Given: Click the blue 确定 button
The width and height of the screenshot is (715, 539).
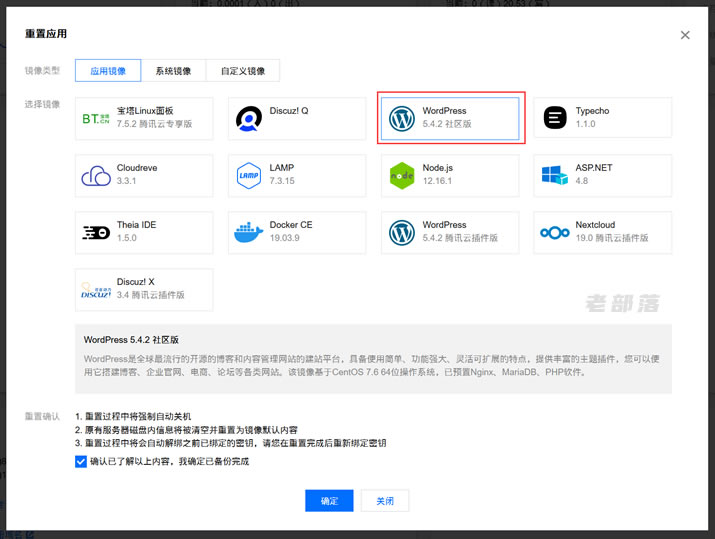Looking at the screenshot, I should click(329, 501).
